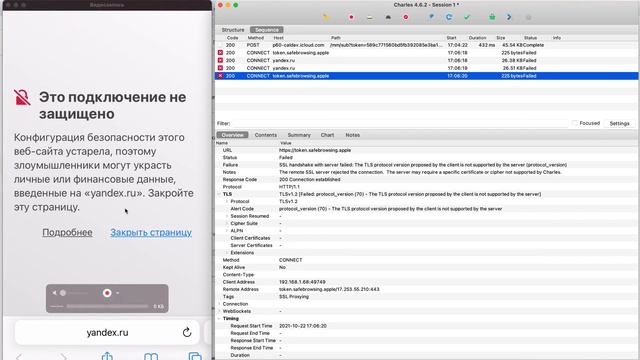
Task: Click the Remote Address value token.safebrowsing.apple/17.253.55.210:443
Action: tap(329, 289)
